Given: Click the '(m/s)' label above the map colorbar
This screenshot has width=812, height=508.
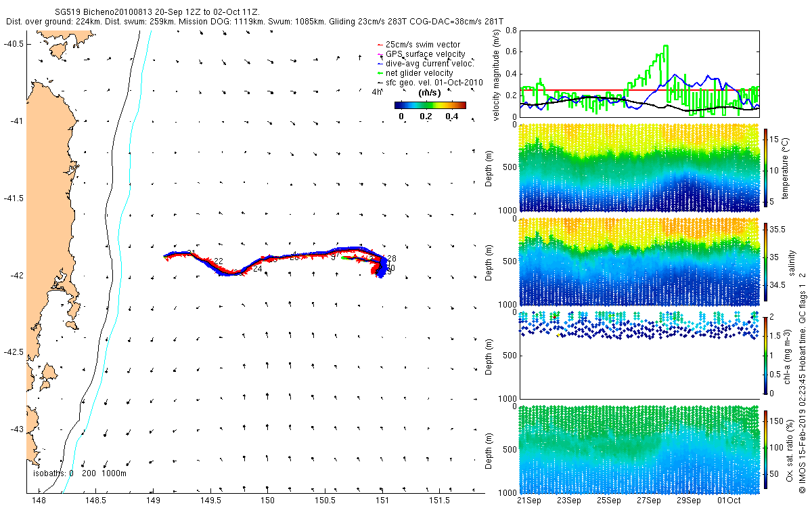Looking at the screenshot, I should (x=430, y=92).
